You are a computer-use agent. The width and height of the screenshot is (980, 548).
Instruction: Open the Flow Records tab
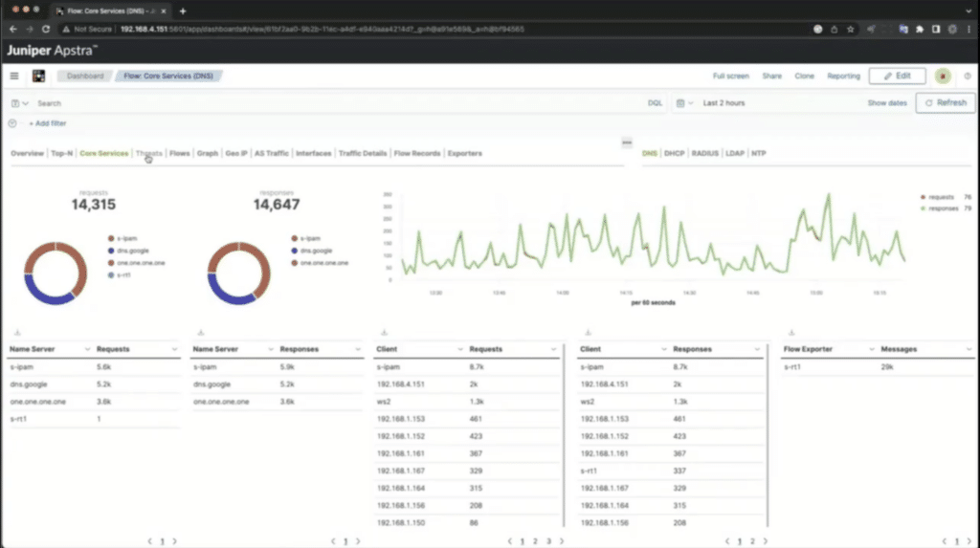click(x=417, y=153)
